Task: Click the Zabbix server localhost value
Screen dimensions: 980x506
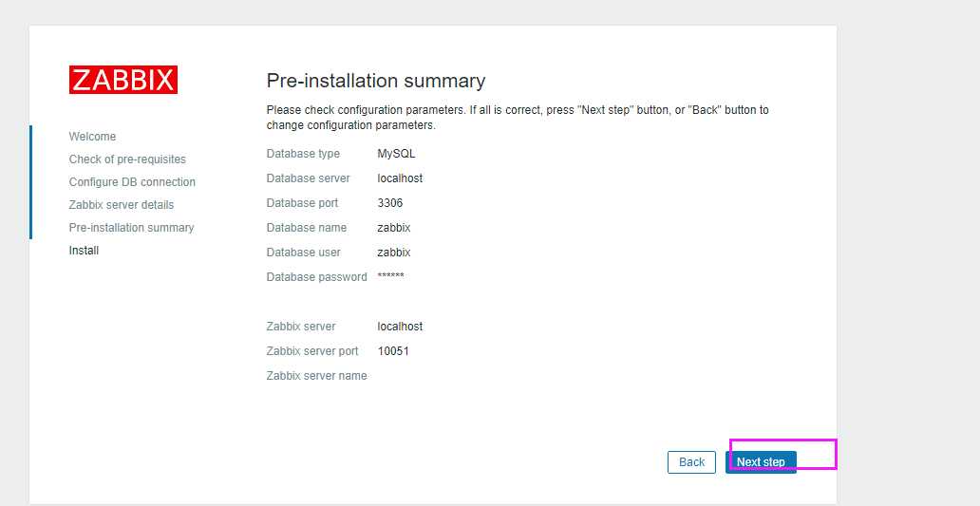Action: click(400, 327)
